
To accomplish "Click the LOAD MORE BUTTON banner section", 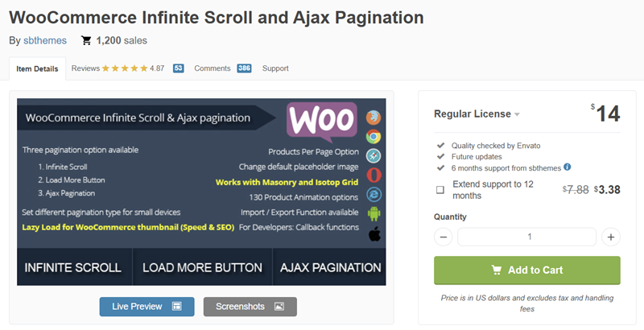I will [203, 266].
